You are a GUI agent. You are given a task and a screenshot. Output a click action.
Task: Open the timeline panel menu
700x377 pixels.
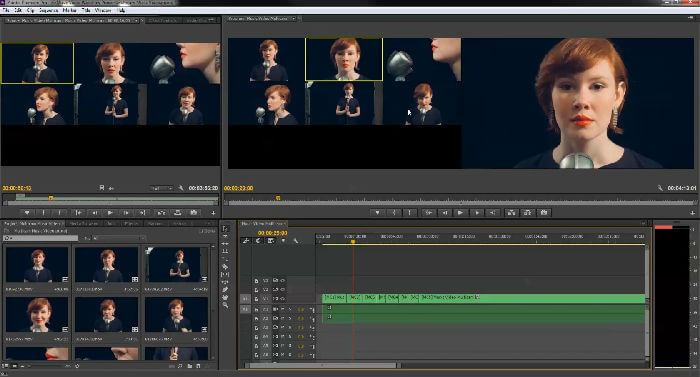pos(643,223)
